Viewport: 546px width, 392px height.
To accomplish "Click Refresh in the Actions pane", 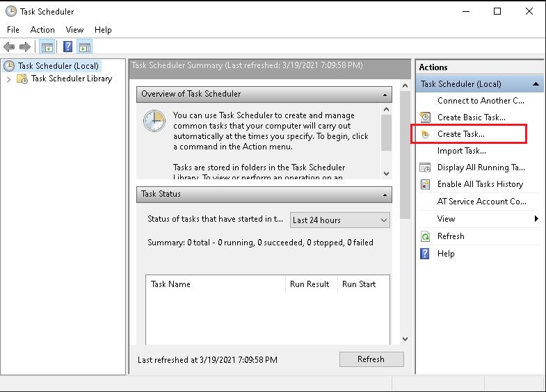I will [451, 236].
